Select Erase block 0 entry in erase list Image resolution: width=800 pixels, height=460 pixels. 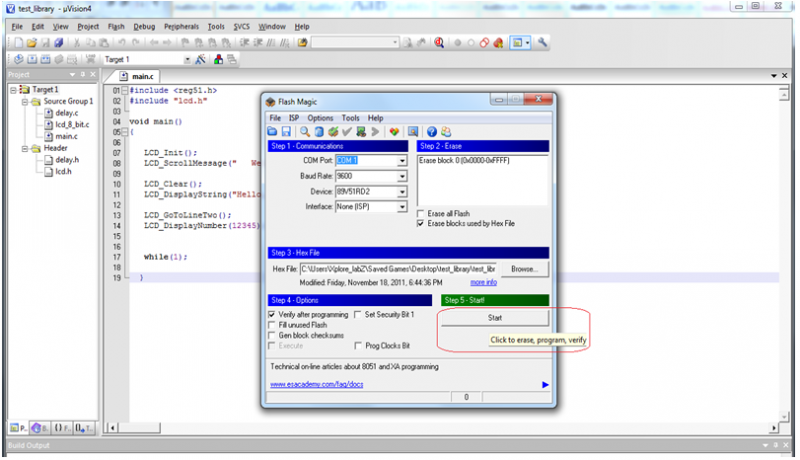(x=464, y=161)
